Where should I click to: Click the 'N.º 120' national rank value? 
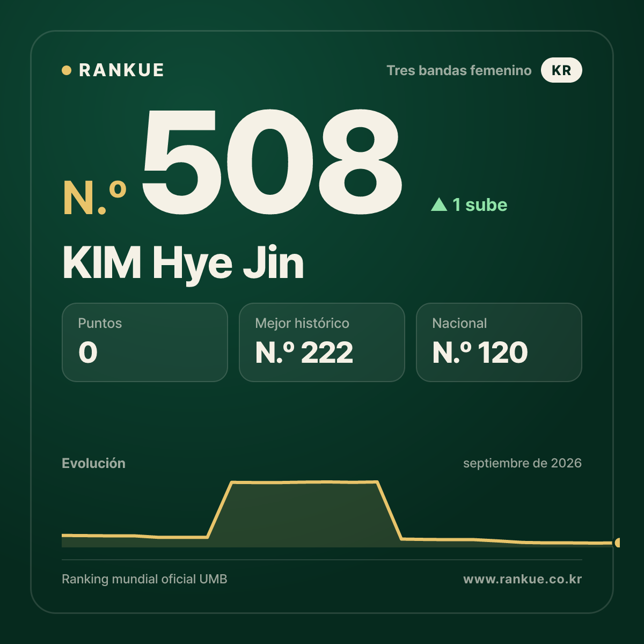click(480, 353)
